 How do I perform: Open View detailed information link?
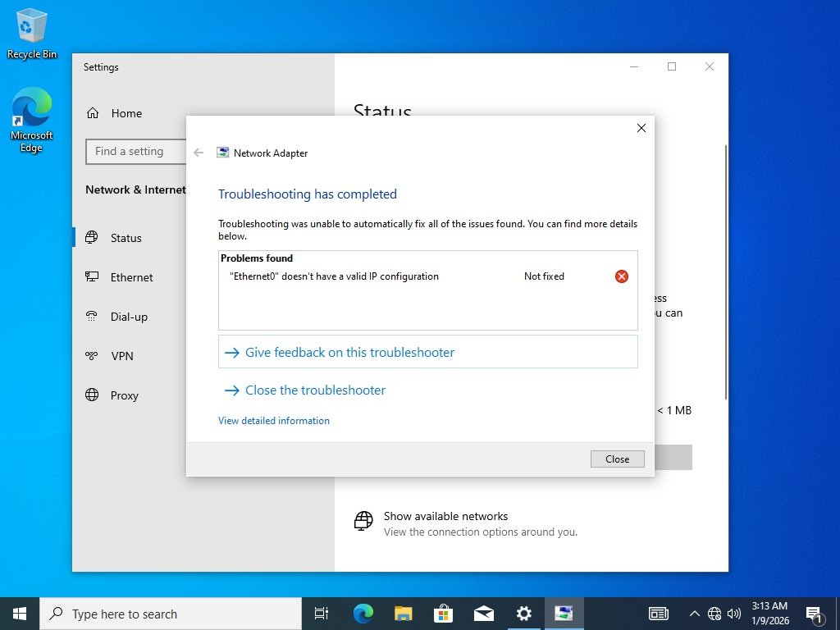[274, 421]
